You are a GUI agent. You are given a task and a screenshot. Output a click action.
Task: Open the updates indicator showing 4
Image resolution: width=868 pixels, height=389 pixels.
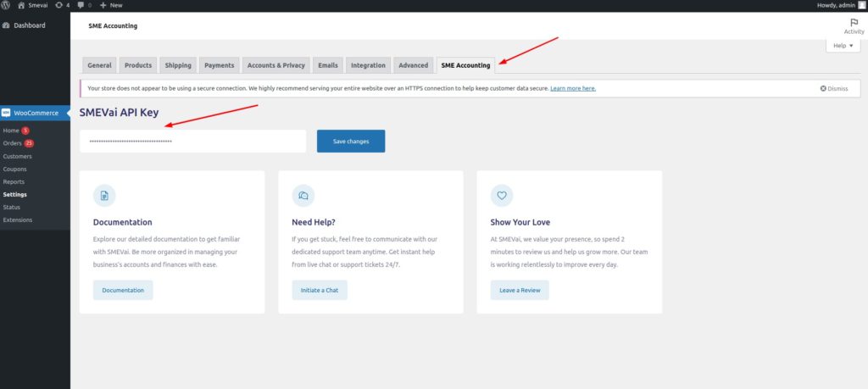click(x=63, y=5)
